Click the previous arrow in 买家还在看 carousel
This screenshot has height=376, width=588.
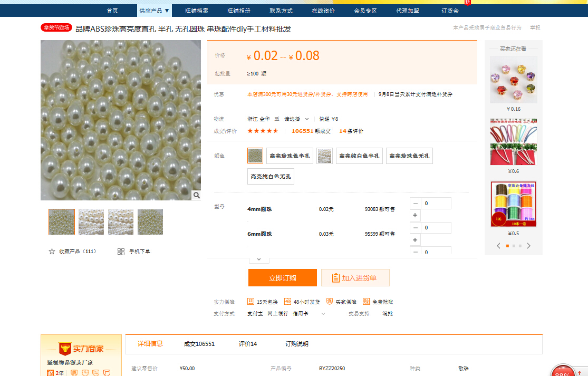pyautogui.click(x=498, y=246)
